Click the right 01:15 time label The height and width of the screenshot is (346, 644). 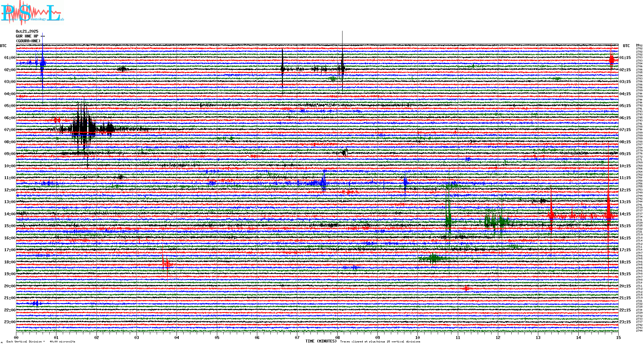625,58
